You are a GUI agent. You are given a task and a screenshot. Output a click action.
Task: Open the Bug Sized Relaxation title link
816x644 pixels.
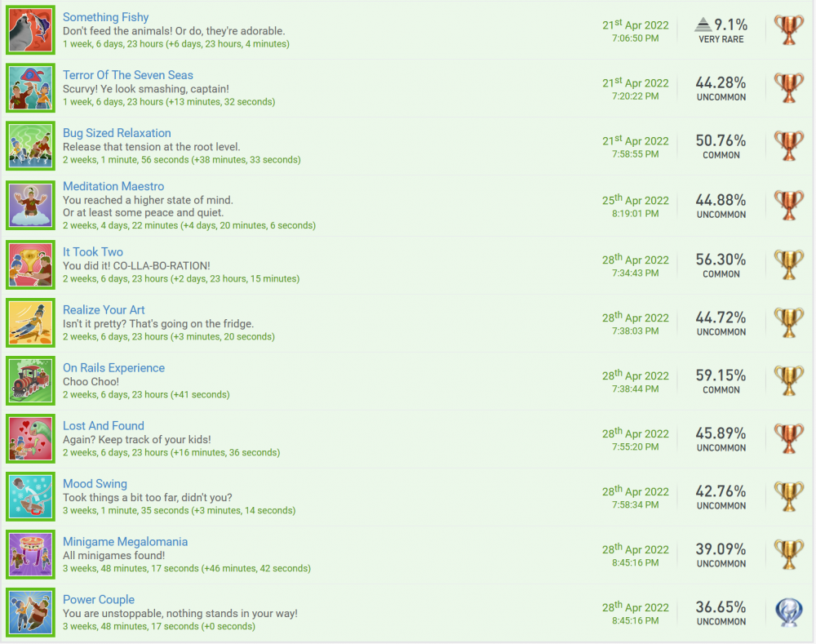point(117,133)
